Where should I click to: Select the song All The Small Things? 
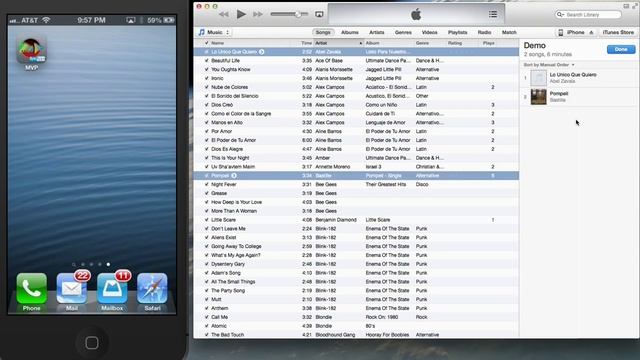click(233, 282)
